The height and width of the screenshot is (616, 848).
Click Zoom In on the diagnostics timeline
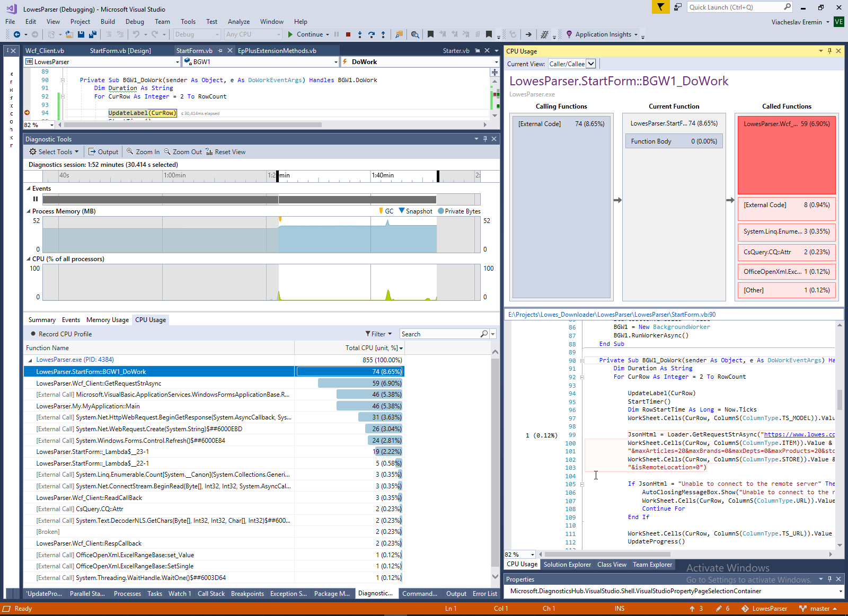click(x=143, y=152)
